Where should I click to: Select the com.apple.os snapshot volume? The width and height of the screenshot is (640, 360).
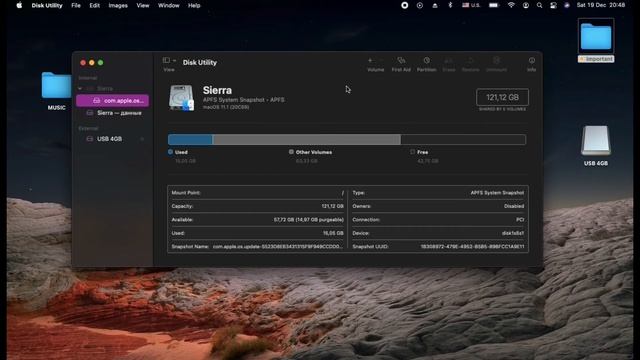(113, 100)
